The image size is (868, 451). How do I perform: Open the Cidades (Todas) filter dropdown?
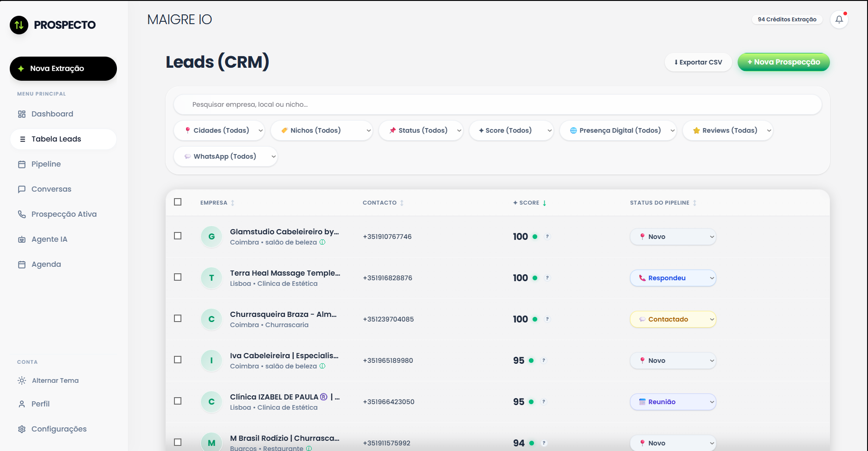point(219,130)
